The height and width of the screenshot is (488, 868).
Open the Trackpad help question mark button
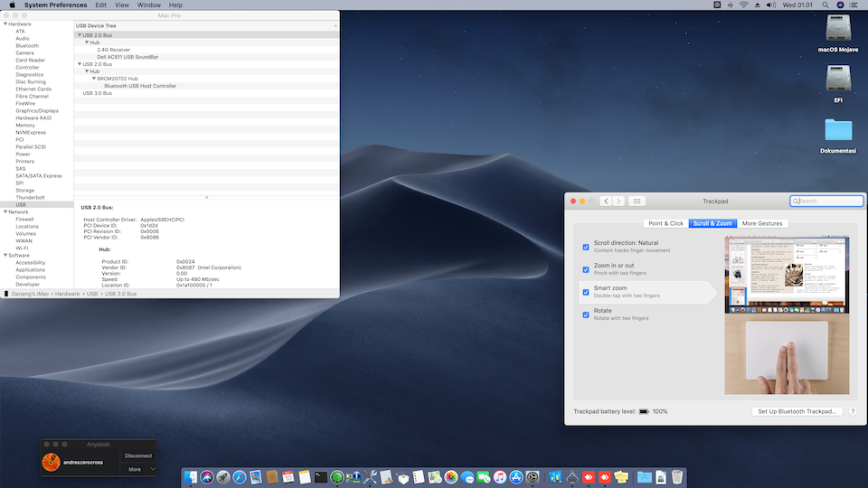click(x=853, y=411)
